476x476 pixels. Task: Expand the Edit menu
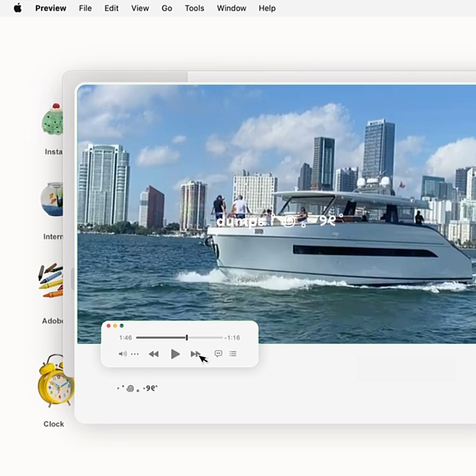111,8
